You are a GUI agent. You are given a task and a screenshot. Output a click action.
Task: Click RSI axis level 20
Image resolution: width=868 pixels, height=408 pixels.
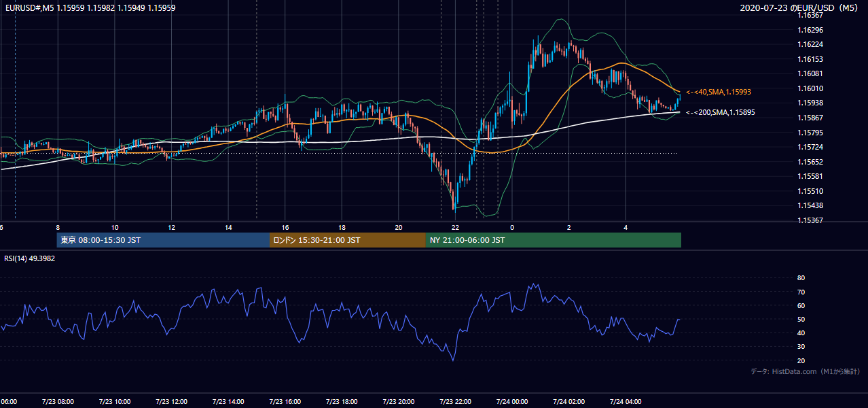(x=801, y=360)
